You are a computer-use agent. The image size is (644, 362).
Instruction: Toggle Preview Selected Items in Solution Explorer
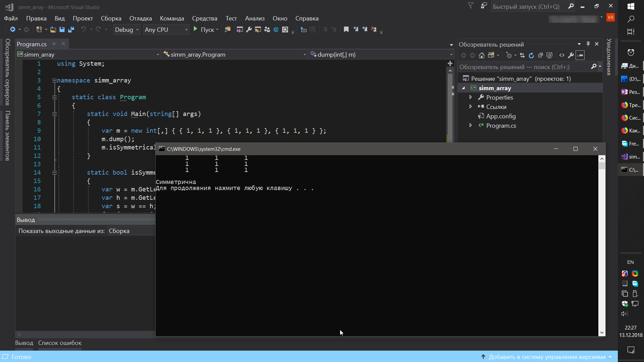(x=580, y=55)
